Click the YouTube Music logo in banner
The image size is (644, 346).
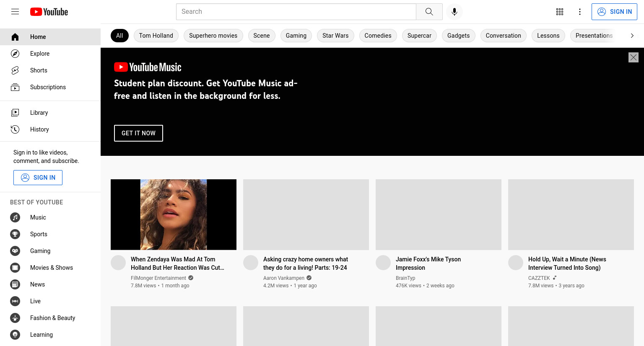[x=148, y=67]
